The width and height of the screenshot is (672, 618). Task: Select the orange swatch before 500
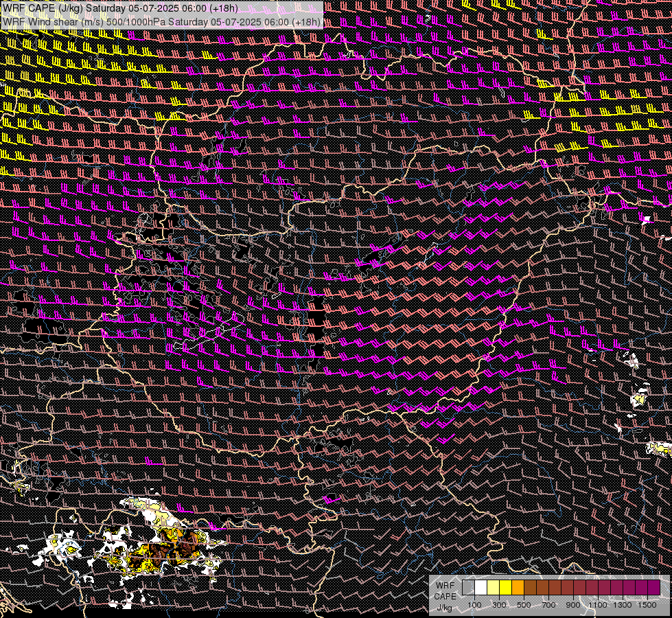pyautogui.click(x=518, y=588)
